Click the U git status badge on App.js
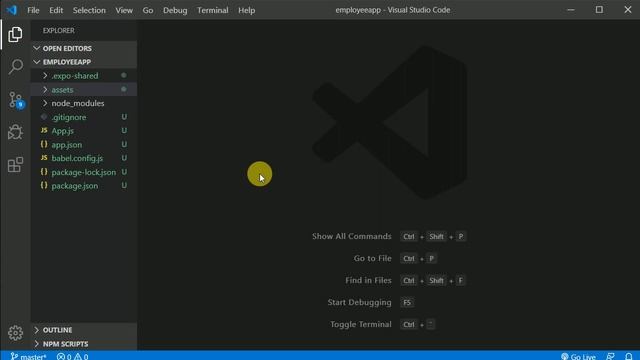 [124, 131]
